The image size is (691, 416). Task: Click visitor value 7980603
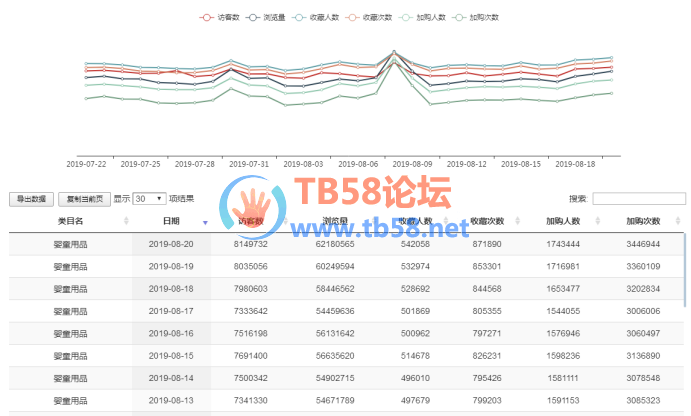[x=251, y=289]
